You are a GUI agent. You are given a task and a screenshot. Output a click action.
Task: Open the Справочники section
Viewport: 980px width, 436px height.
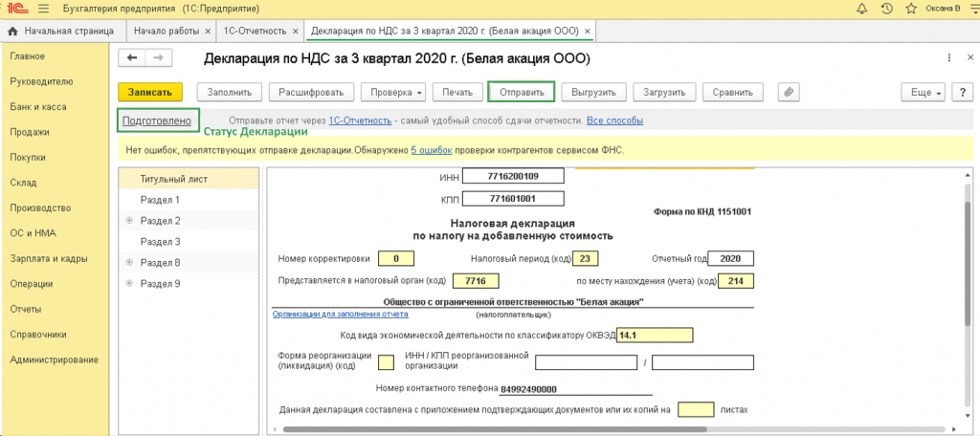38,335
